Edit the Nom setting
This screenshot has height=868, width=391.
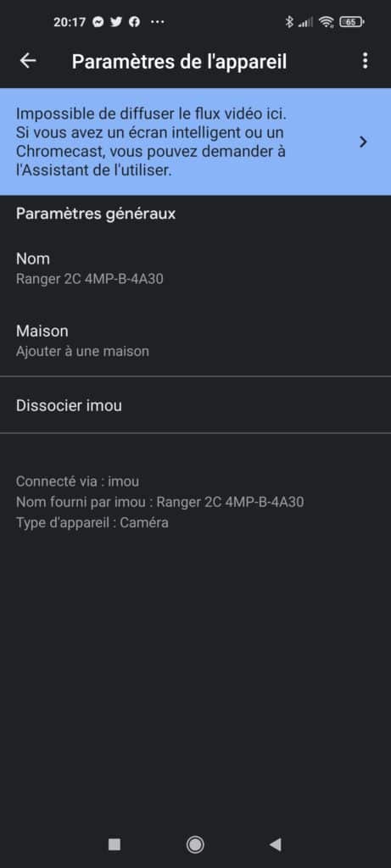tap(195, 268)
